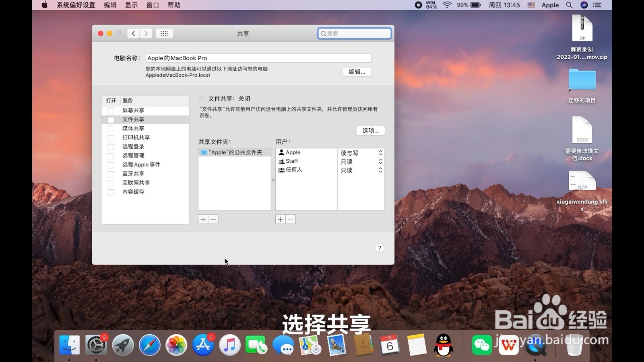Click the 编辑... button
This screenshot has height=362, width=644.
pyautogui.click(x=357, y=72)
